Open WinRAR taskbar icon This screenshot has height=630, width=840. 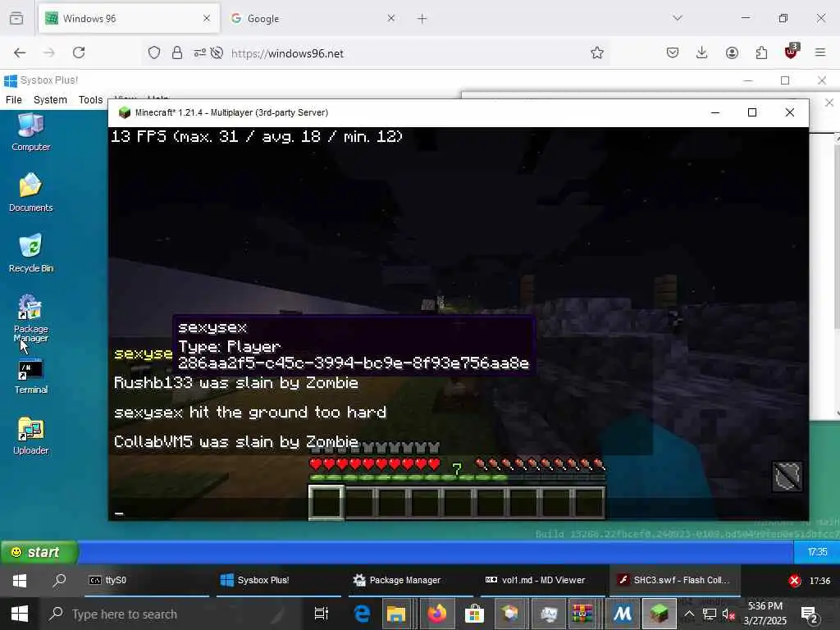583,614
